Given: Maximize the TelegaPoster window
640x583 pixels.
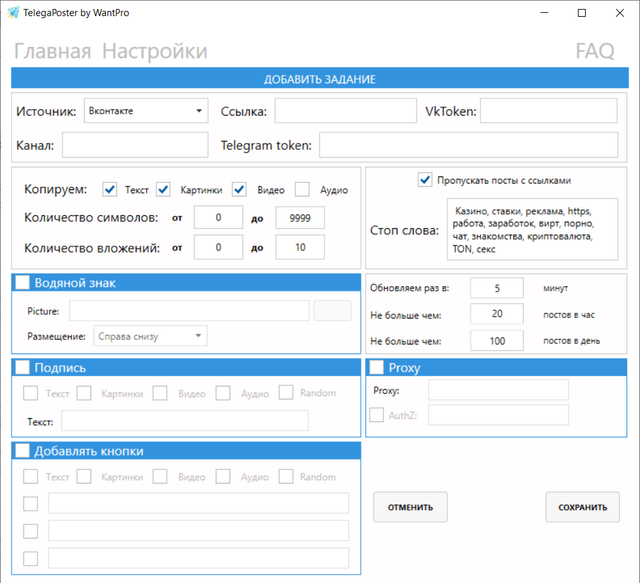Looking at the screenshot, I should (582, 13).
